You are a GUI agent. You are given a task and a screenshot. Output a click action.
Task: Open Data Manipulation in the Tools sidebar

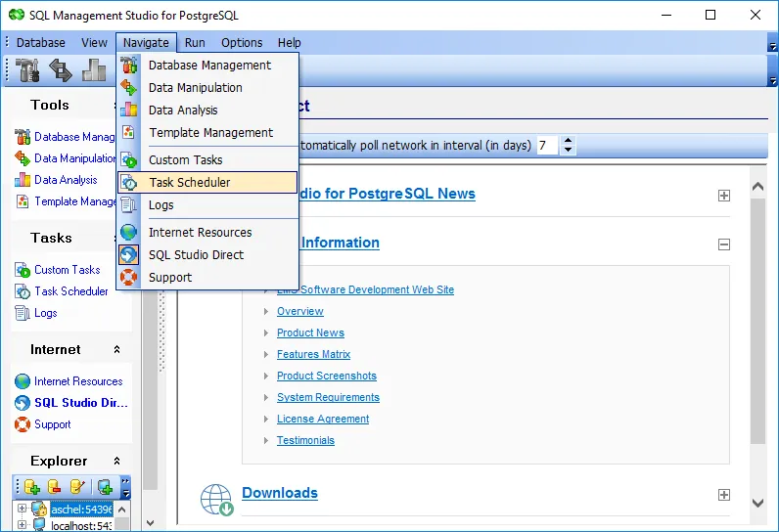pyautogui.click(x=65, y=158)
